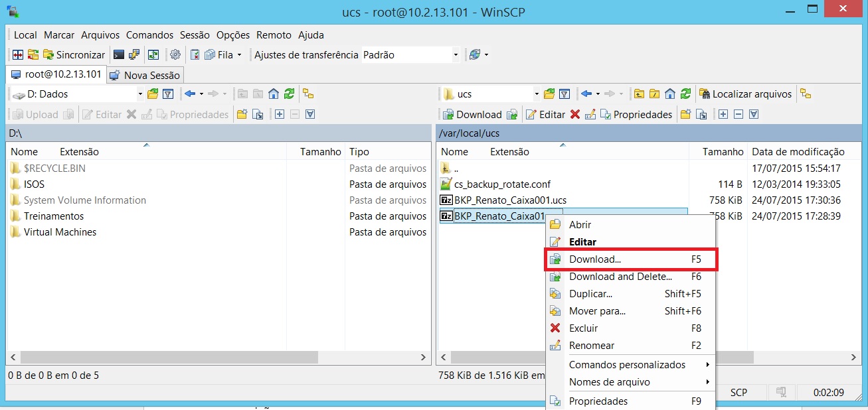This screenshot has height=410, width=868.
Task: Create new folder in remote panel toolbar
Action: coord(685,115)
